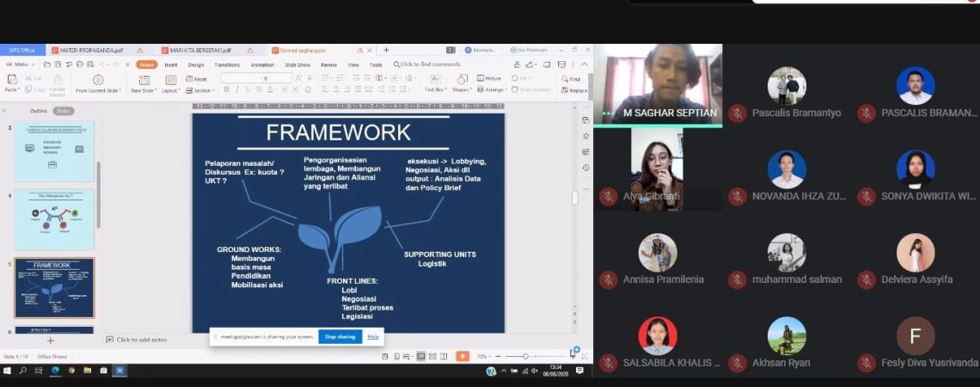Close the format saghar.pptx tab

pyautogui.click(x=370, y=50)
